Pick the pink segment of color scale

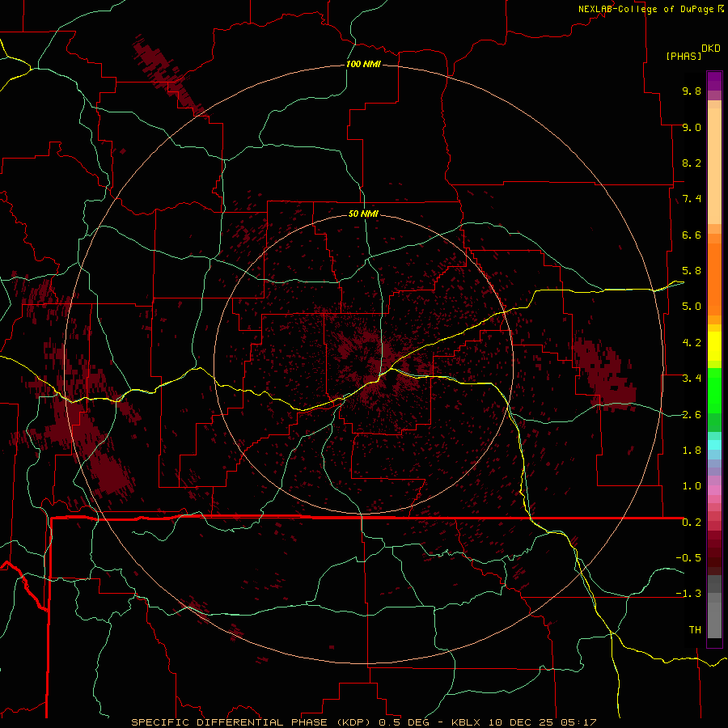714,490
